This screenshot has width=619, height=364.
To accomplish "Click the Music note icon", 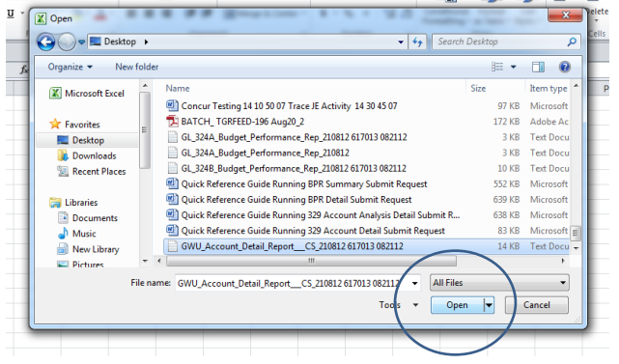I will [x=63, y=234].
